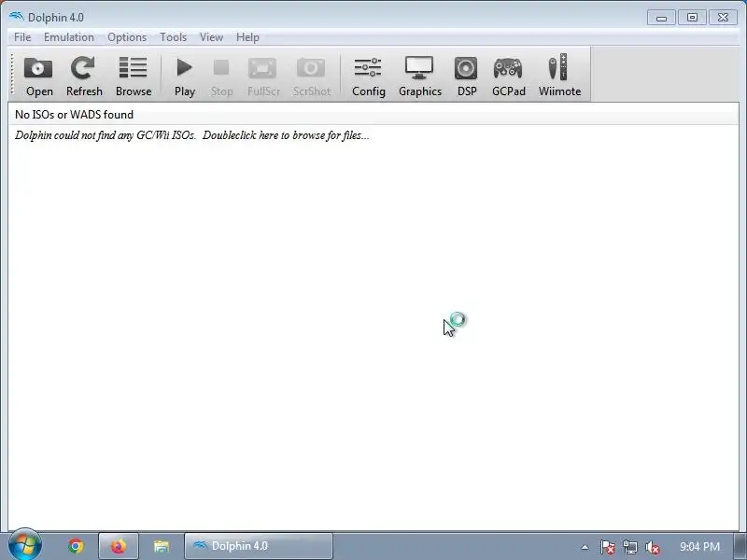Open the View menu

pyautogui.click(x=211, y=37)
